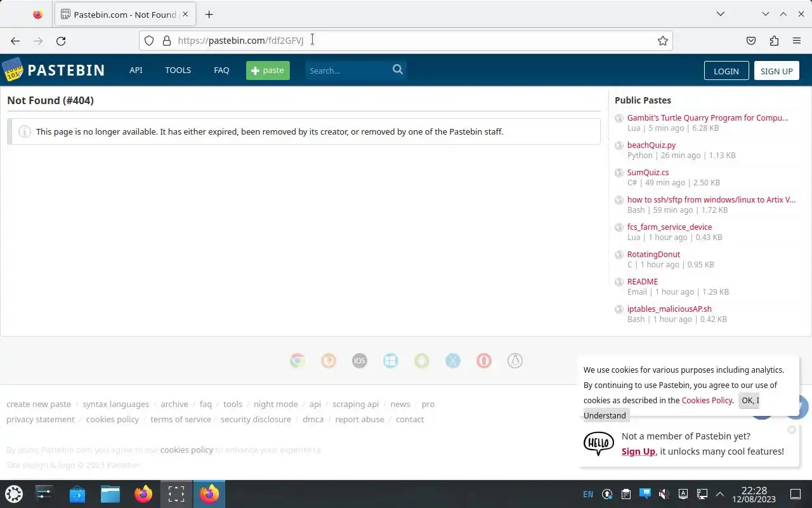
Task: Click the Sign Up link in popup
Action: click(x=638, y=451)
